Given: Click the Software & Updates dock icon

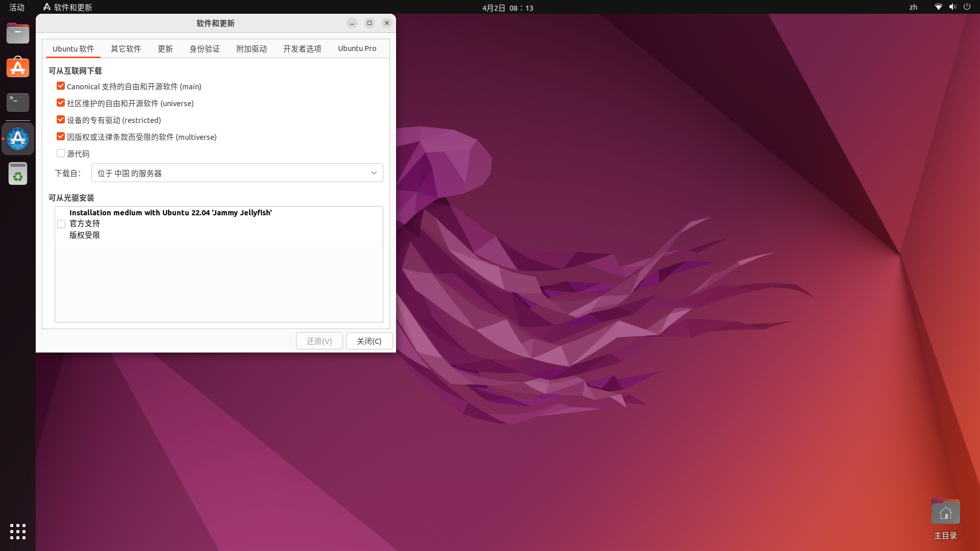Looking at the screenshot, I should tap(18, 139).
